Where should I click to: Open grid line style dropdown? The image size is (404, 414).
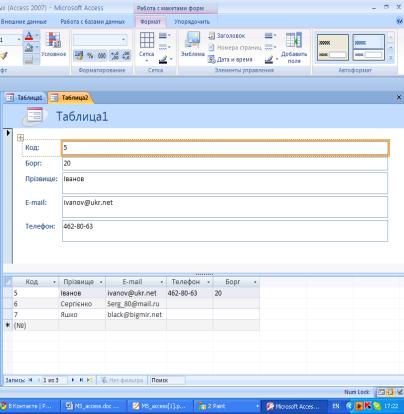[165, 47]
